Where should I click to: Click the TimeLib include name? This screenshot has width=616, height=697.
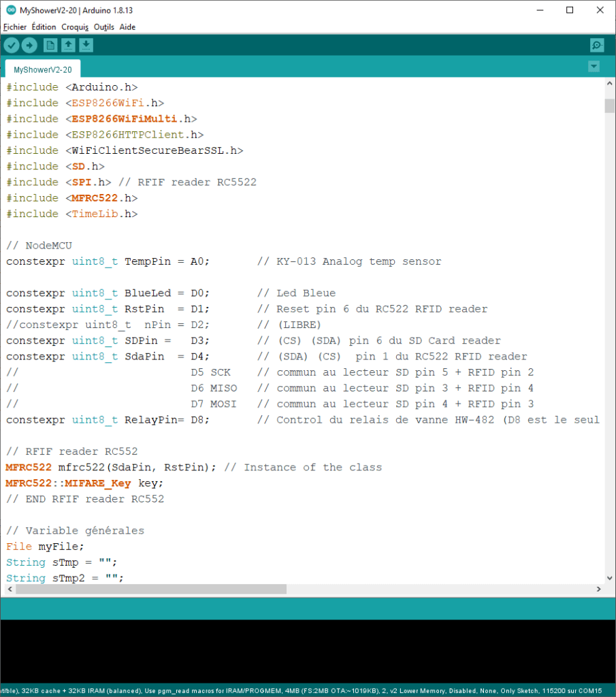click(95, 214)
